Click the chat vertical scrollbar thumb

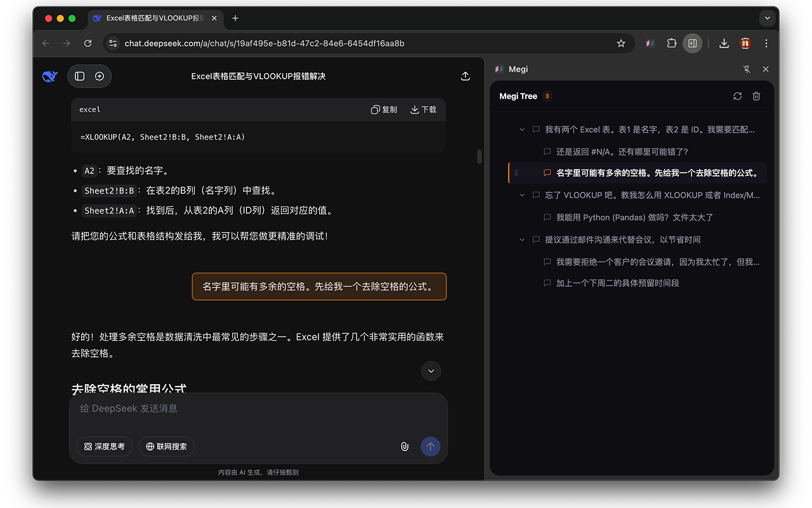479,156
